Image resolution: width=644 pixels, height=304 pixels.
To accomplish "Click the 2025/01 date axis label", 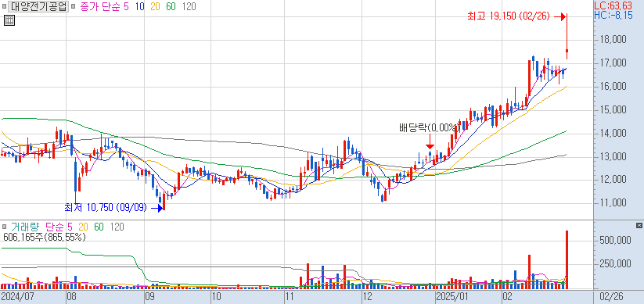I will click(453, 296).
